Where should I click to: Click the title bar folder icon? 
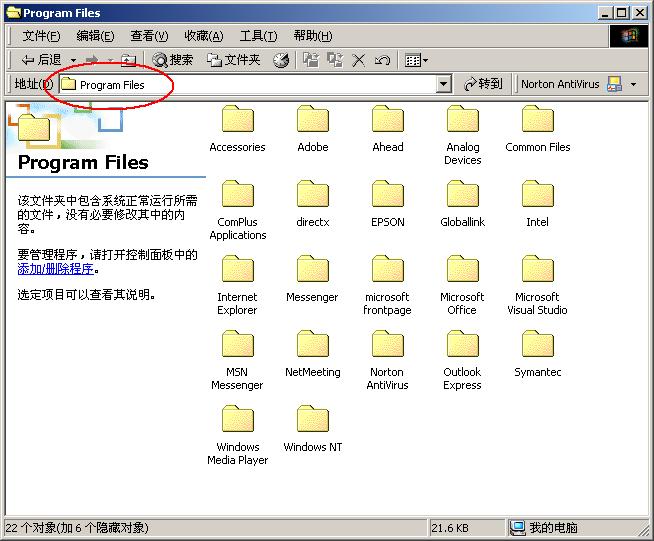(x=14, y=13)
